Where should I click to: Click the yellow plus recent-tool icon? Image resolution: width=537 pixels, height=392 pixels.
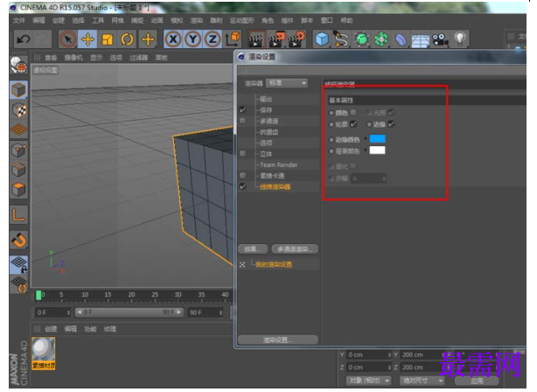(148, 39)
